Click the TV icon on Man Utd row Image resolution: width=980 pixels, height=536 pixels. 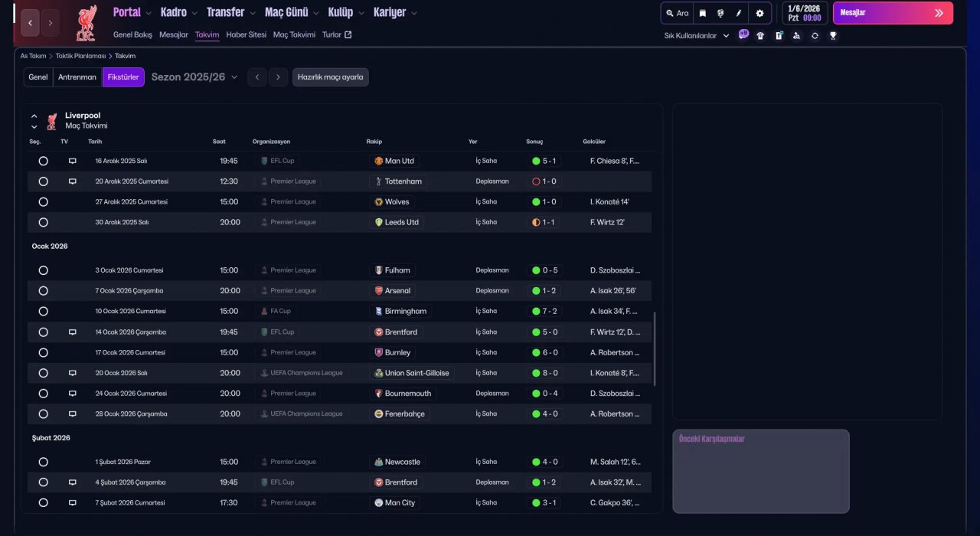pos(73,162)
